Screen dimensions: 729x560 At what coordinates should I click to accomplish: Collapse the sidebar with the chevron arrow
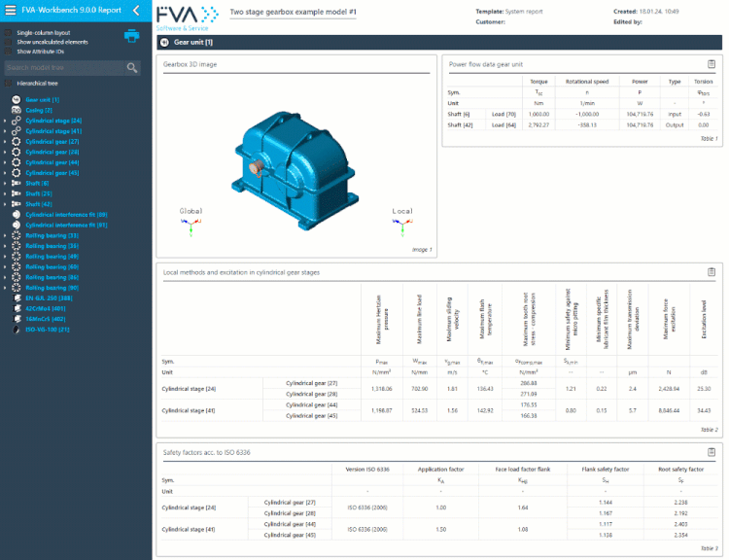(136, 11)
